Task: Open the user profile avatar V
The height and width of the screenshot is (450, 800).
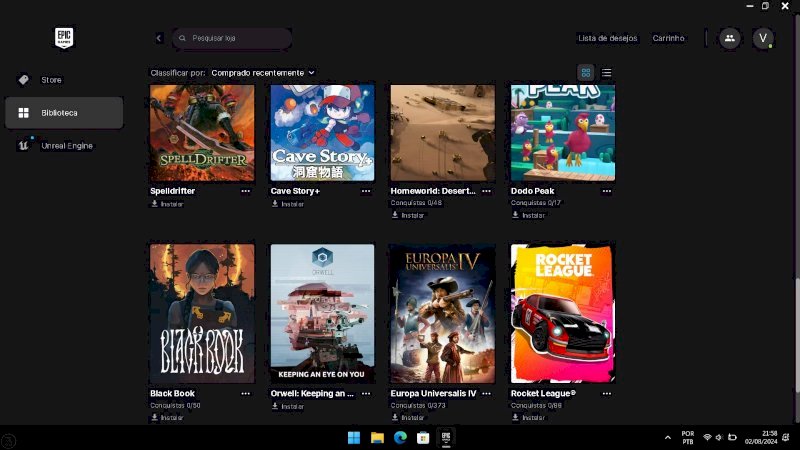Action: tap(763, 38)
